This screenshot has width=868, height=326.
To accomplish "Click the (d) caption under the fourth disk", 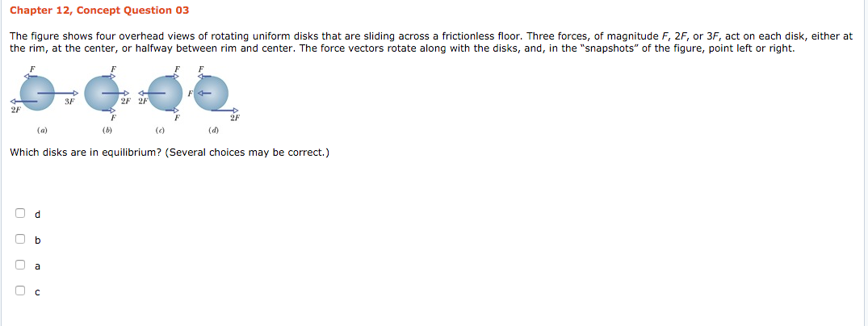I will [x=213, y=132].
